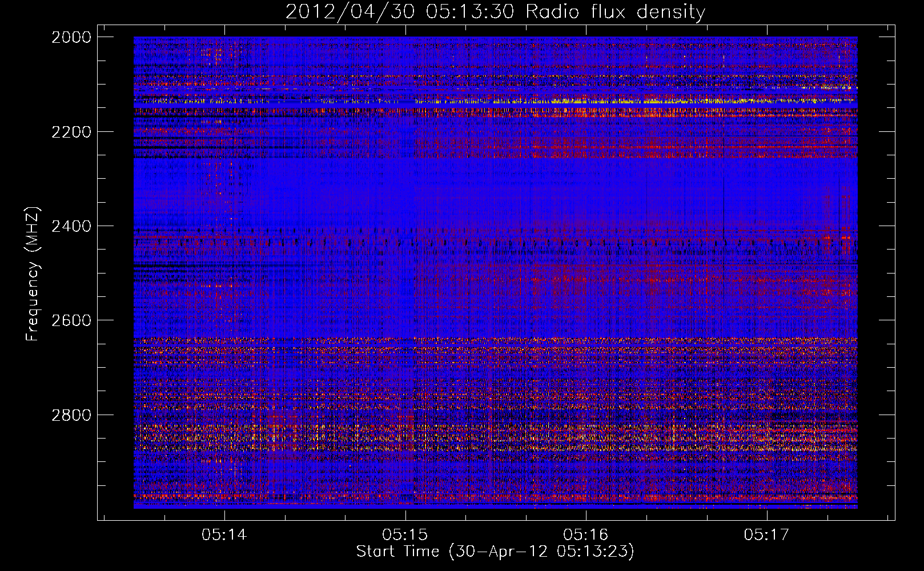
Task: Click the 2400 frequency axis label
Action: (71, 226)
